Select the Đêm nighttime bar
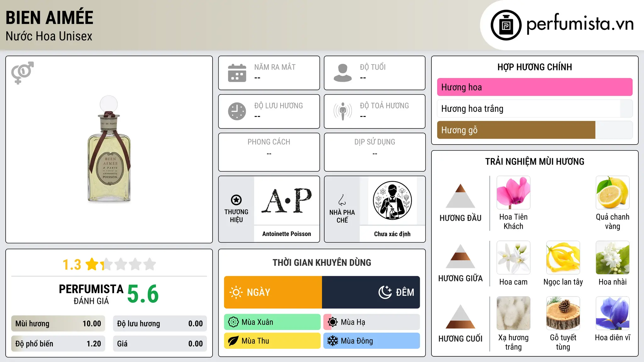 tap(371, 292)
